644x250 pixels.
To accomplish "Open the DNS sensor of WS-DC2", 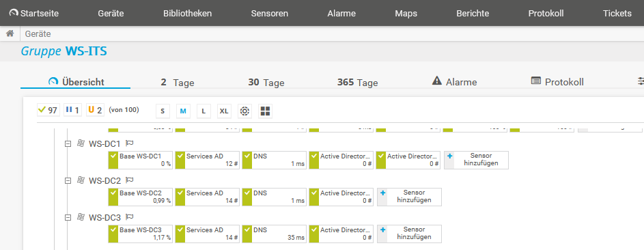I will pyautogui.click(x=275, y=197).
